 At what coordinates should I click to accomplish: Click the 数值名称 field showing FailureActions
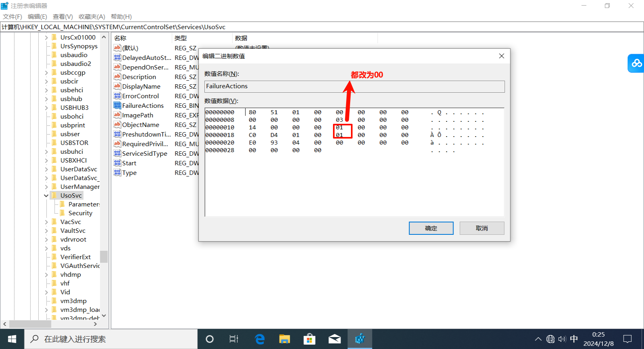click(355, 87)
